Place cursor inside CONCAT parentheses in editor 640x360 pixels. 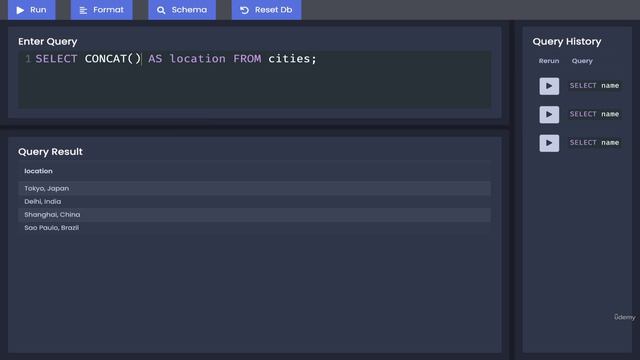point(133,59)
